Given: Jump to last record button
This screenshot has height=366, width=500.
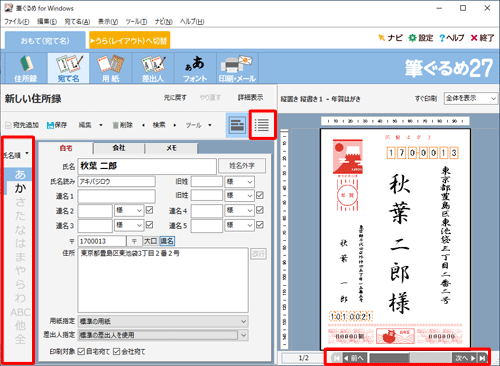Looking at the screenshot, I should [482, 358].
